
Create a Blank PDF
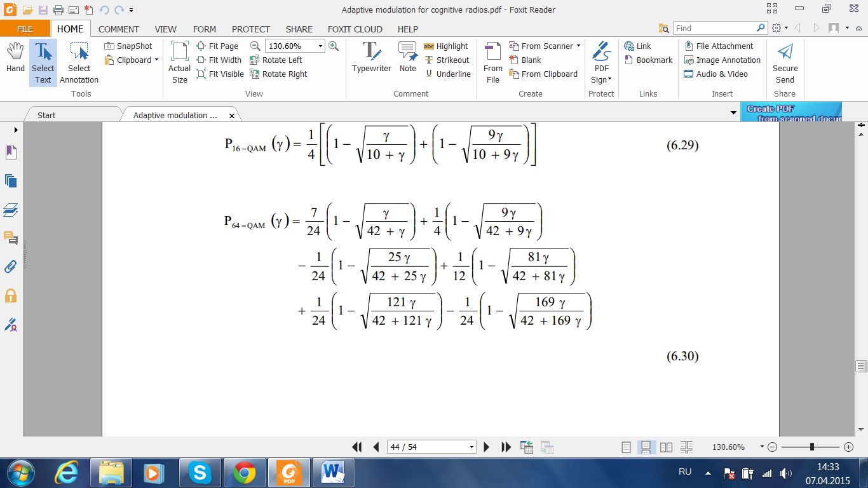pos(525,60)
